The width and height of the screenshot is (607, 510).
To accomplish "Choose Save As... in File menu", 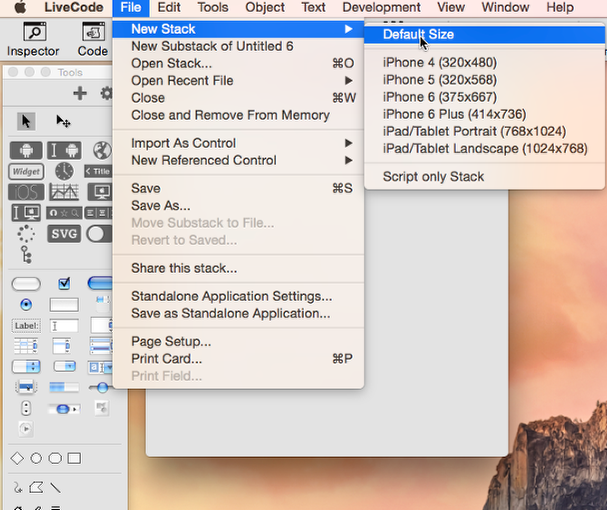I will [238, 206].
